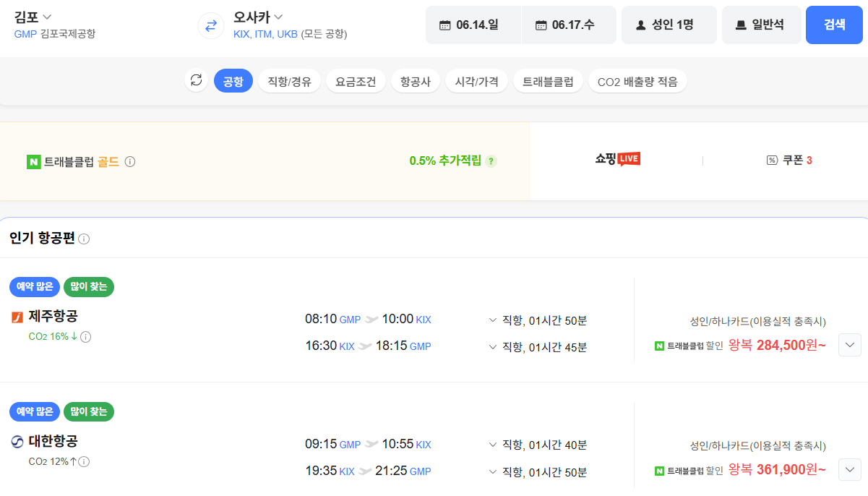
Task: Click the passenger icon beside 성인 1명
Action: click(642, 25)
